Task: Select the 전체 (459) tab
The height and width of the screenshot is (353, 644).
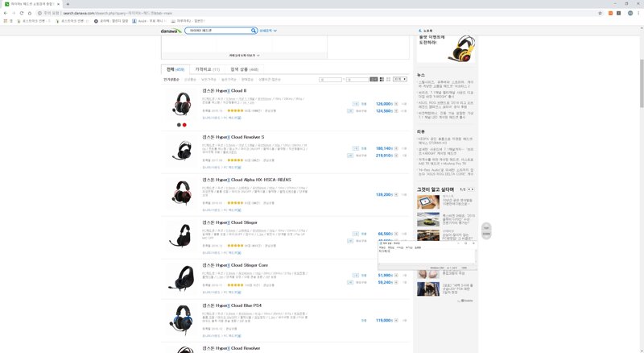Action: pyautogui.click(x=175, y=69)
